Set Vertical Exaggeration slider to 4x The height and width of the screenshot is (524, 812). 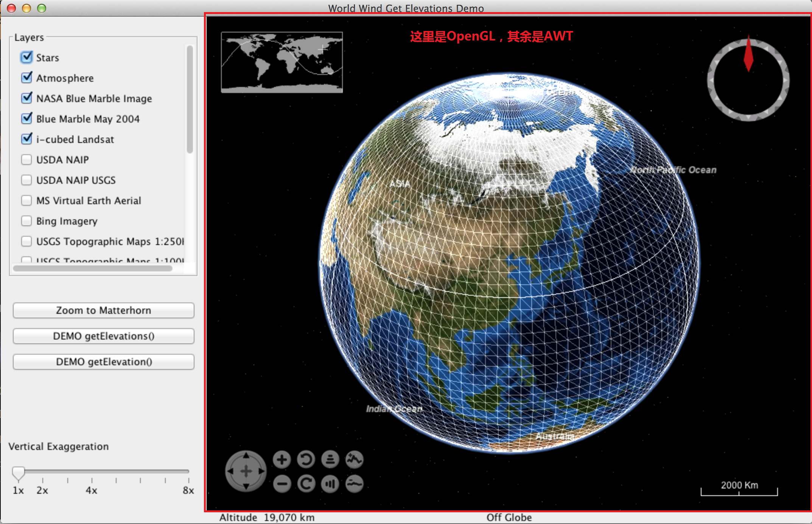(92, 472)
